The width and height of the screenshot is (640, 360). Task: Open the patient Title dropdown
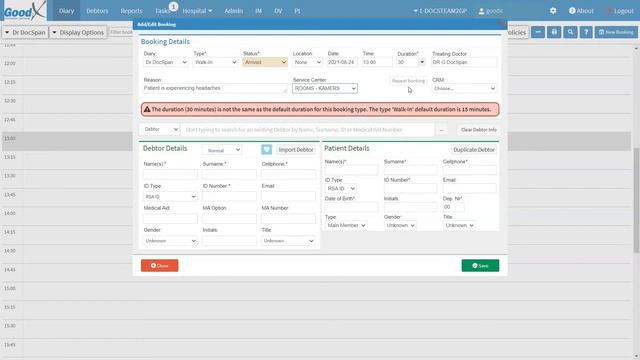(459, 225)
